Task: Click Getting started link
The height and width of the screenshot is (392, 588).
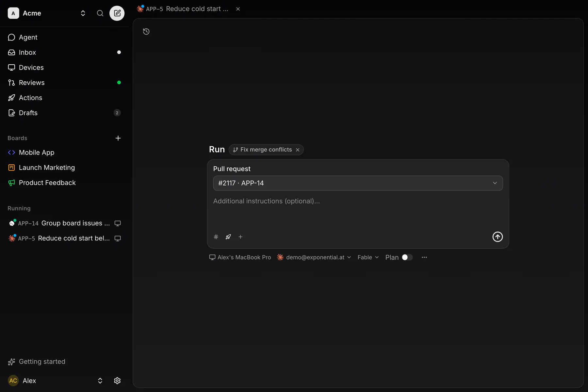Action: tap(37, 362)
